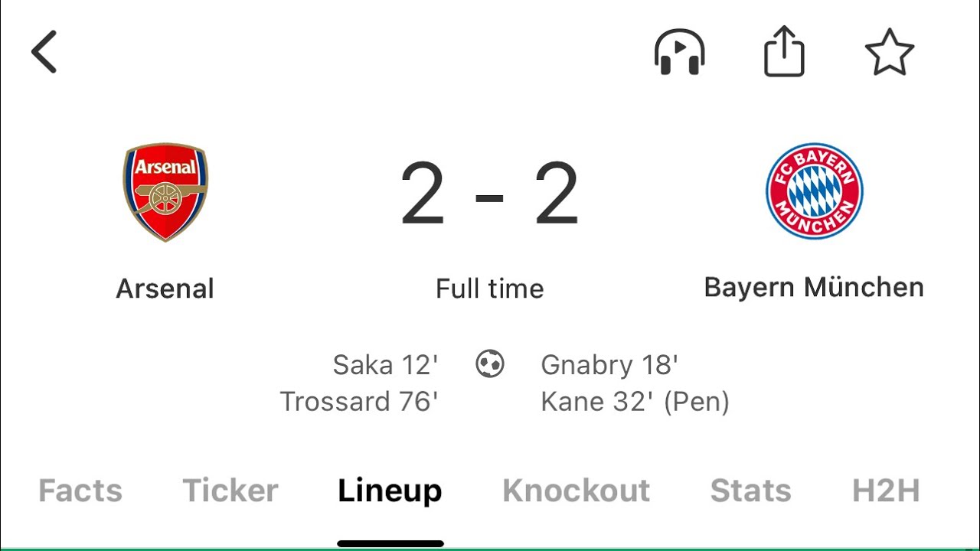The width and height of the screenshot is (980, 551).
Task: Open the Ticker tab
Action: (x=230, y=491)
